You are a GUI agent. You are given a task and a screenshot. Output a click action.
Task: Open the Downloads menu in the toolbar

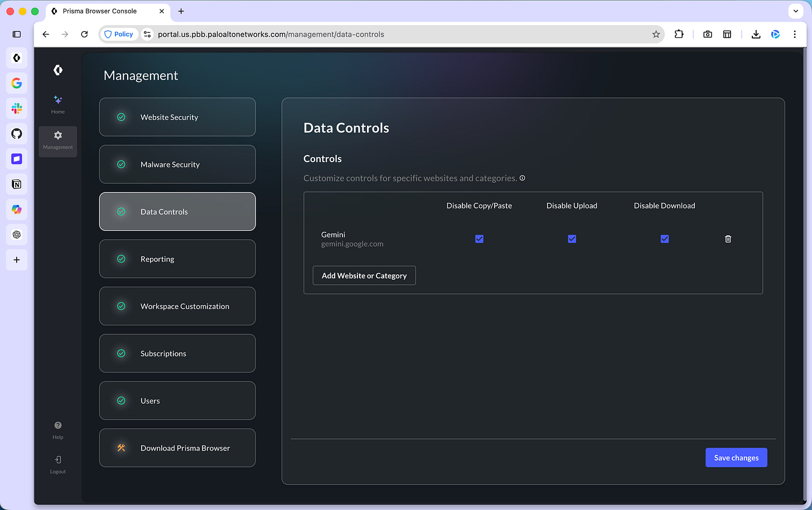[x=756, y=34]
